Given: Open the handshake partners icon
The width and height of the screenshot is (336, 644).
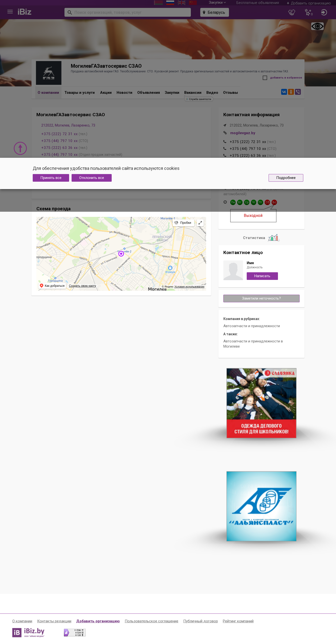Looking at the screenshot, I should pyautogui.click(x=291, y=12).
